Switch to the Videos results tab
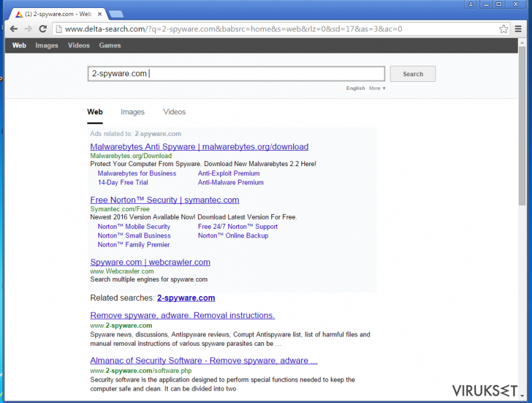The height and width of the screenshot is (403, 532). (x=175, y=112)
